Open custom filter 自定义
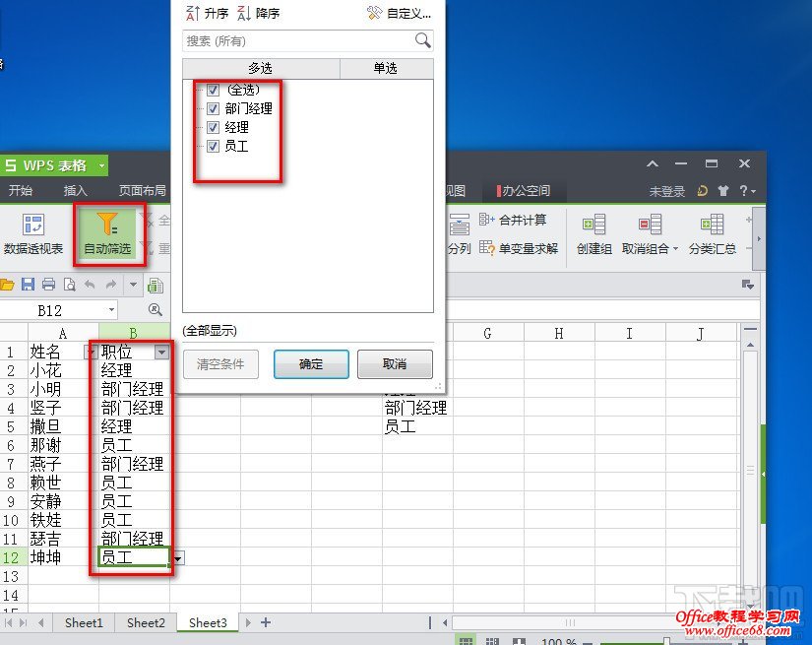This screenshot has width=812, height=645. [x=399, y=13]
